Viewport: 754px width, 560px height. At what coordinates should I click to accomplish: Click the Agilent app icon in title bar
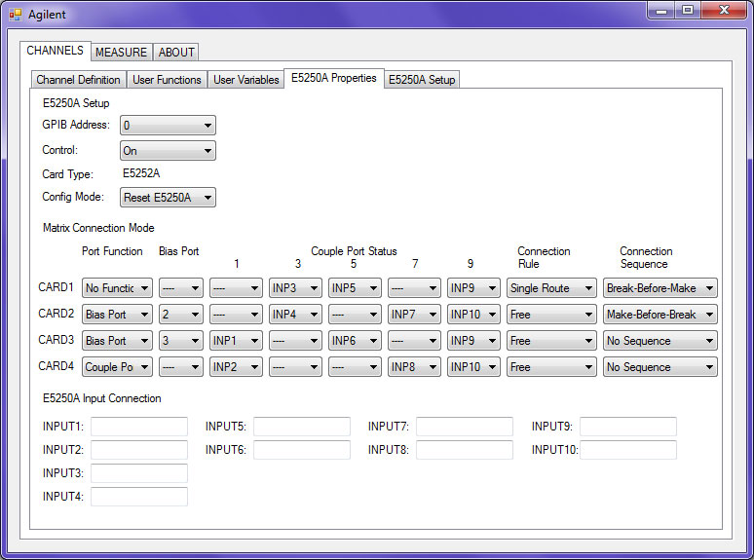[16, 15]
